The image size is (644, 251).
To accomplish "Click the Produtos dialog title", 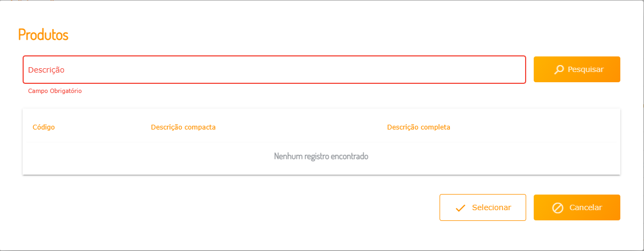I will tap(43, 35).
